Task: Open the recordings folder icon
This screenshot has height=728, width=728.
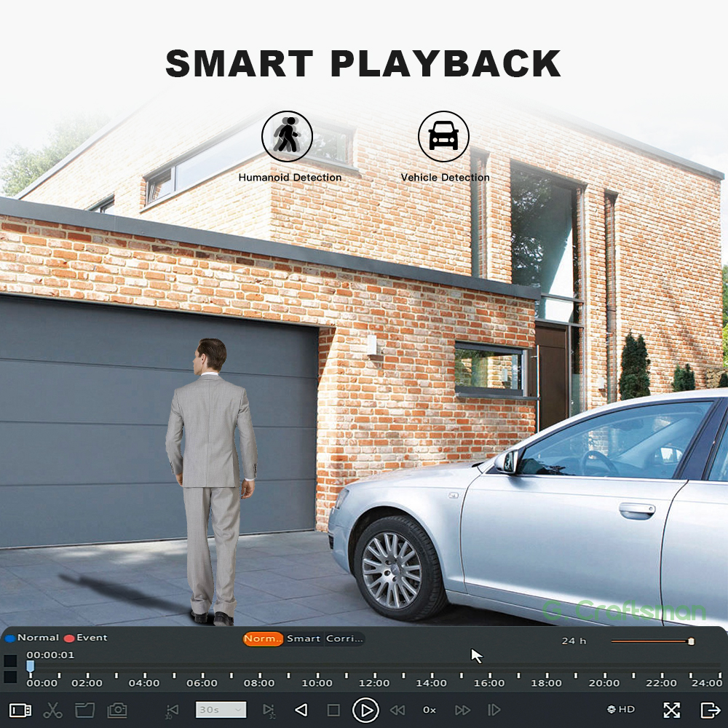Action: (x=84, y=710)
